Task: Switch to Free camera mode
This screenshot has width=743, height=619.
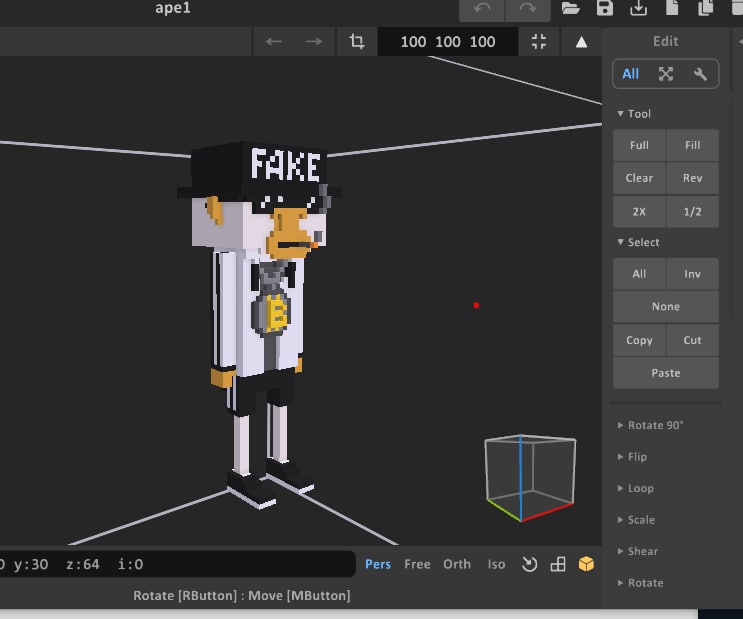Action: pyautogui.click(x=417, y=564)
